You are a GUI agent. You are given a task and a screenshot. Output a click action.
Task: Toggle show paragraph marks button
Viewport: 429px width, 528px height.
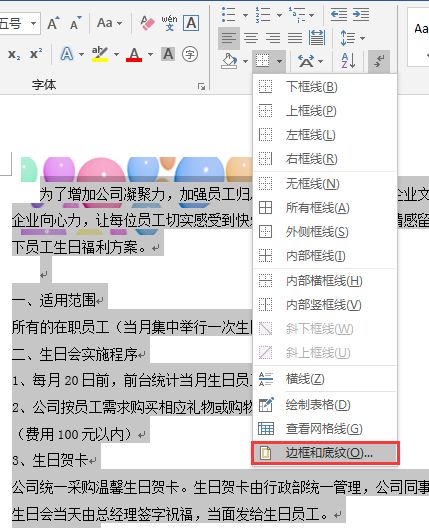[x=379, y=61]
